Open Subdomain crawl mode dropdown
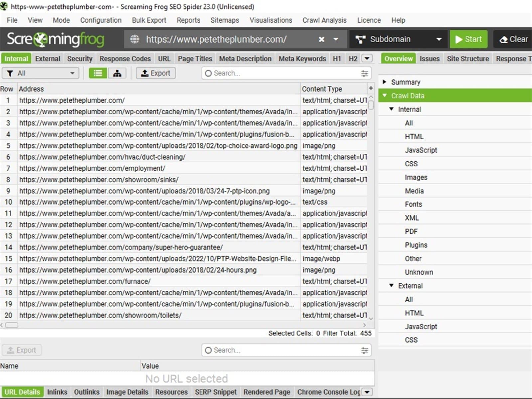Screen dimensions: 532x399 (398, 39)
